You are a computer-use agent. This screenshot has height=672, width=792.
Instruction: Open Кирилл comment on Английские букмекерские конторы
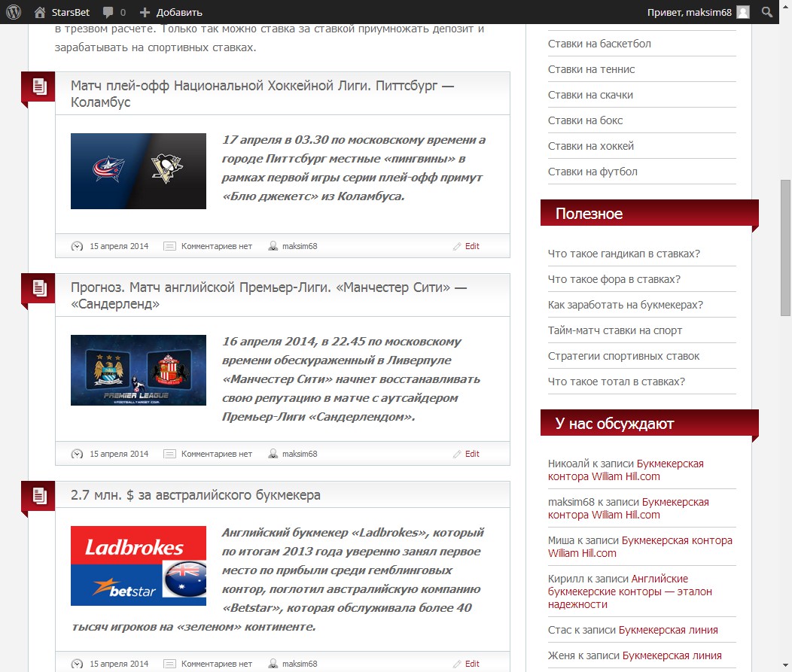630,591
